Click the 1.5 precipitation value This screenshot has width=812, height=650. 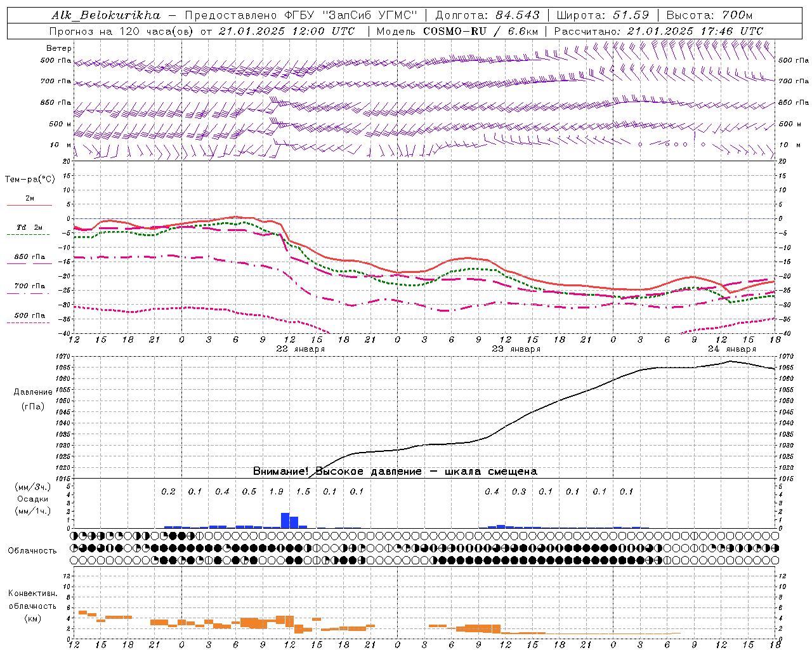pyautogui.click(x=303, y=492)
